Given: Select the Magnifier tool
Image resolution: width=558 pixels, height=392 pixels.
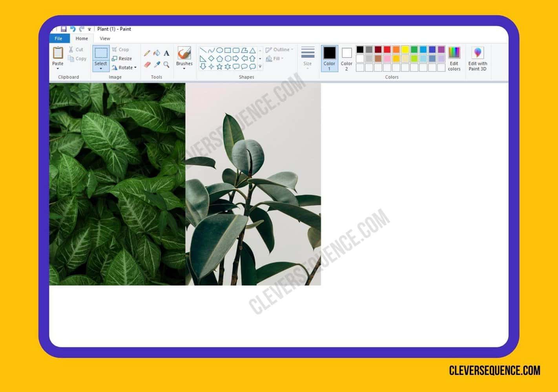Looking at the screenshot, I should [166, 65].
